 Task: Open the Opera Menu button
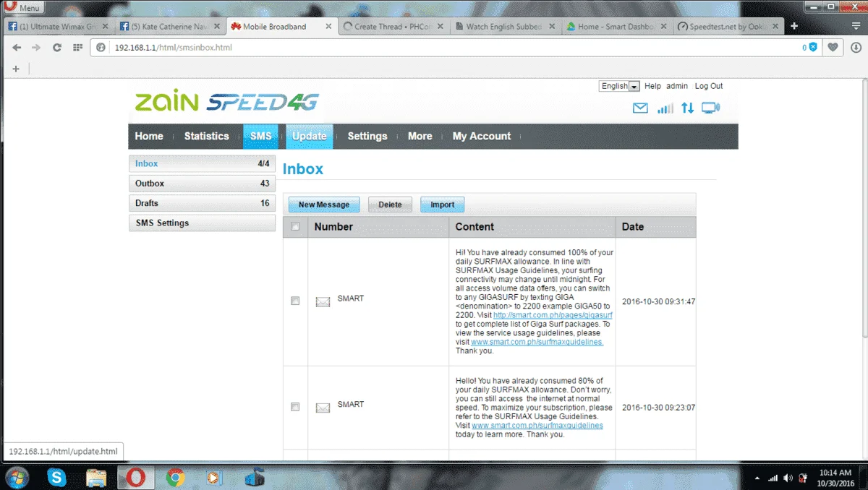point(23,7)
